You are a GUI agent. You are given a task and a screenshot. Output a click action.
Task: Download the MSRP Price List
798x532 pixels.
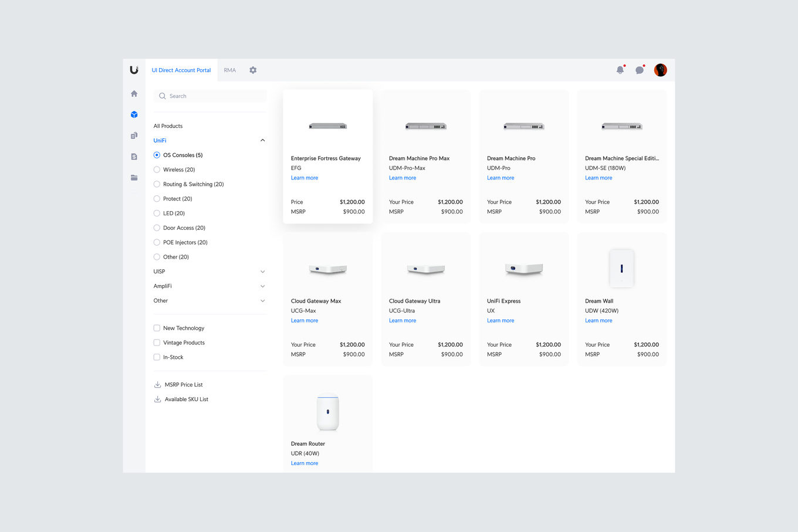pyautogui.click(x=184, y=385)
